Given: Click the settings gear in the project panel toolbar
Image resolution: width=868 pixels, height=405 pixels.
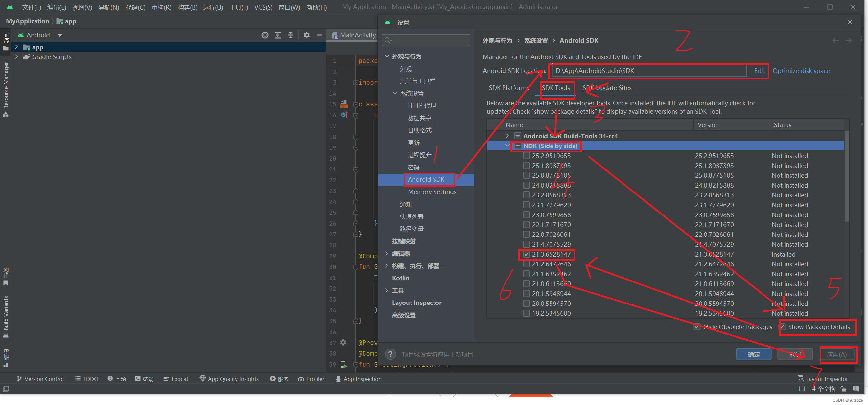Looking at the screenshot, I should pos(306,35).
